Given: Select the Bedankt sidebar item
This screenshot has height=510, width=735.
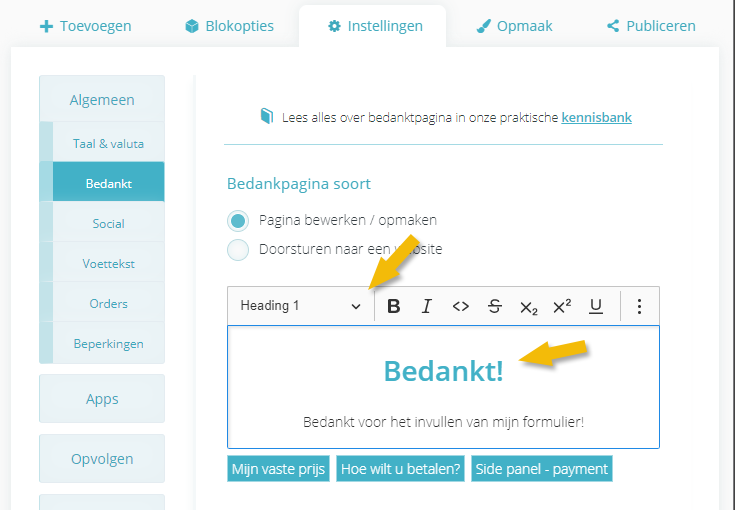Looking at the screenshot, I should coord(108,183).
